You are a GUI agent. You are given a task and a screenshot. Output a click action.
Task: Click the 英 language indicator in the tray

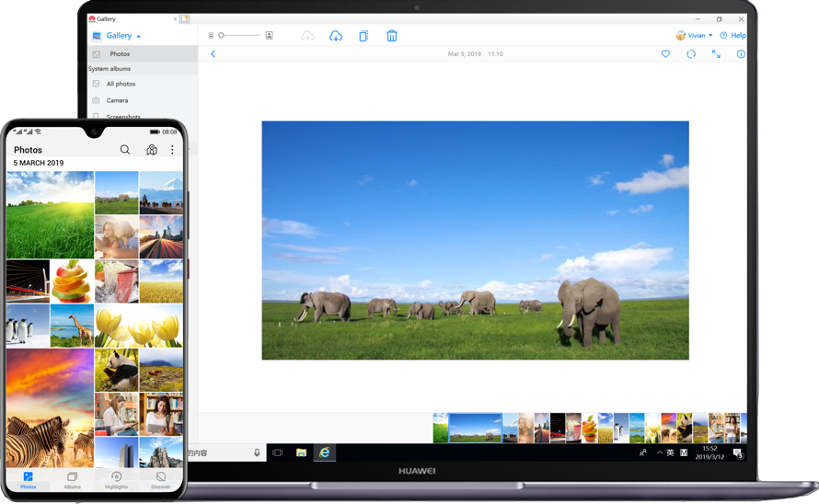[x=670, y=452]
